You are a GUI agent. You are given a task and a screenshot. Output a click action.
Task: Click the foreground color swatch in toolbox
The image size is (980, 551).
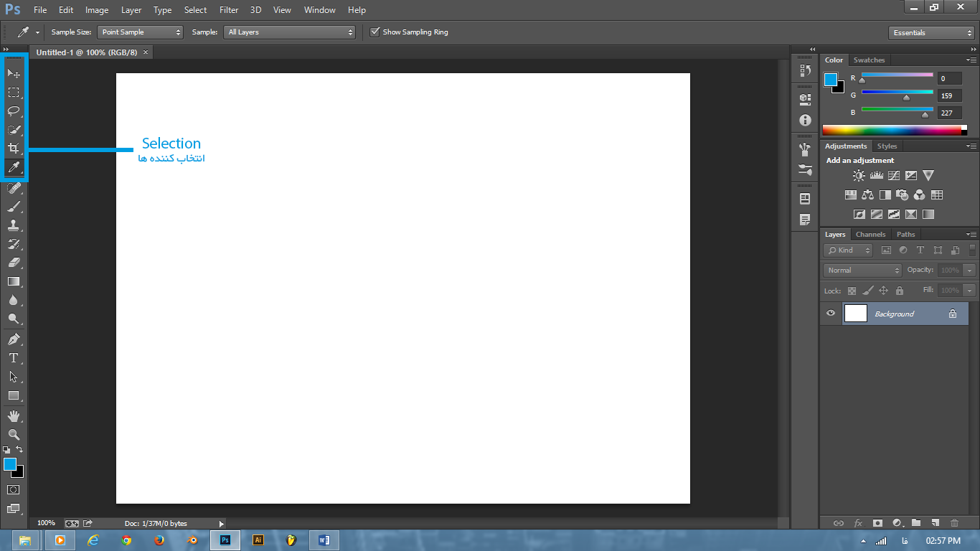(10, 464)
